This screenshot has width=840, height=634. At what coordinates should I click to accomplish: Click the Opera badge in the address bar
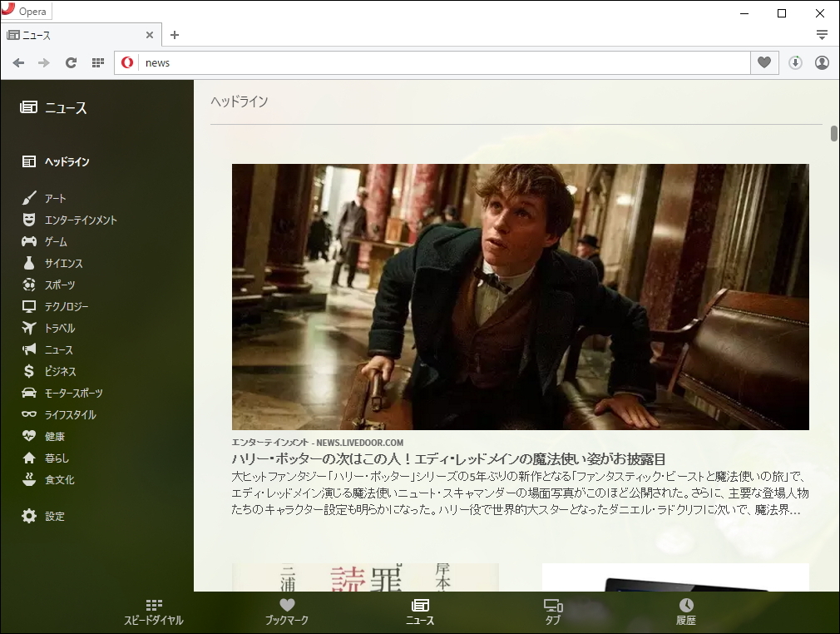tap(126, 62)
